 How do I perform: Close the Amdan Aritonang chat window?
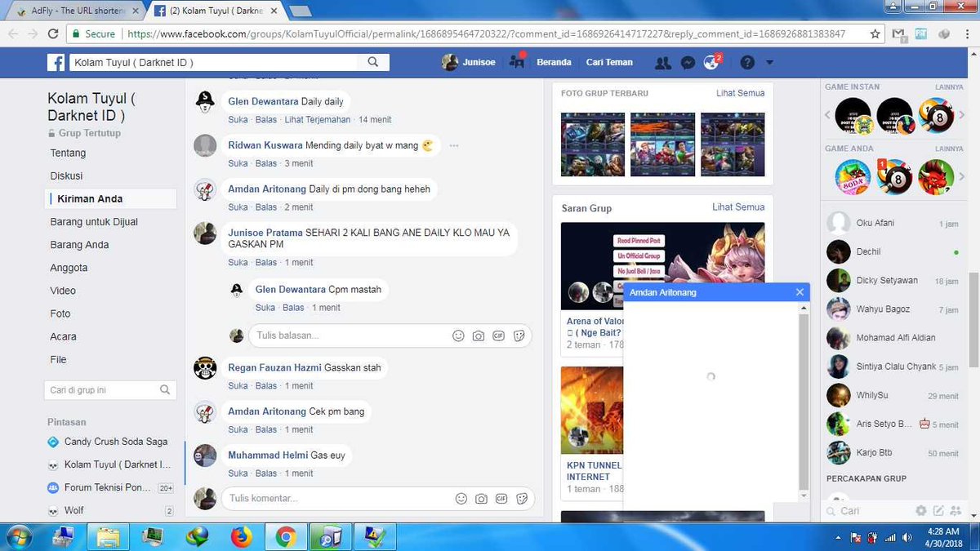(800, 292)
